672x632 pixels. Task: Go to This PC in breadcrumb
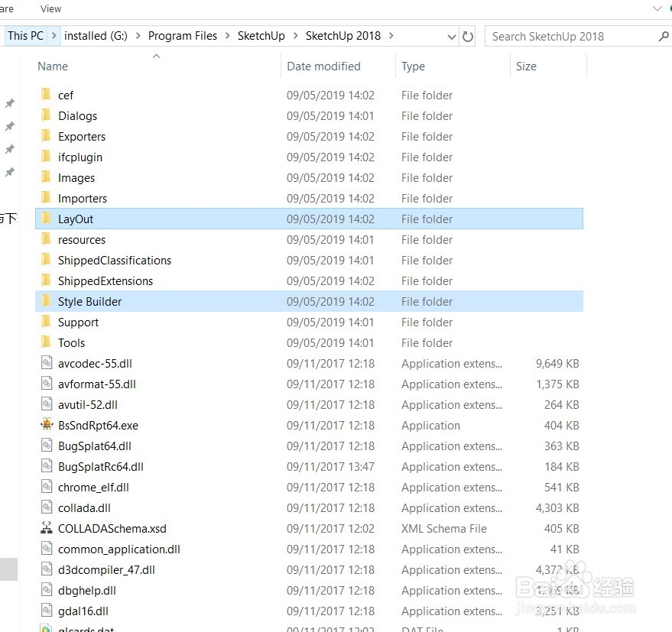[26, 36]
